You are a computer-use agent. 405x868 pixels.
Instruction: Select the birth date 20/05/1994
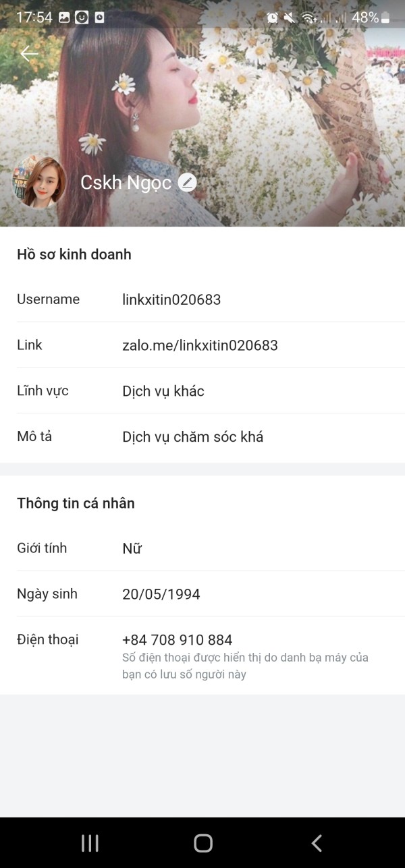(x=161, y=594)
